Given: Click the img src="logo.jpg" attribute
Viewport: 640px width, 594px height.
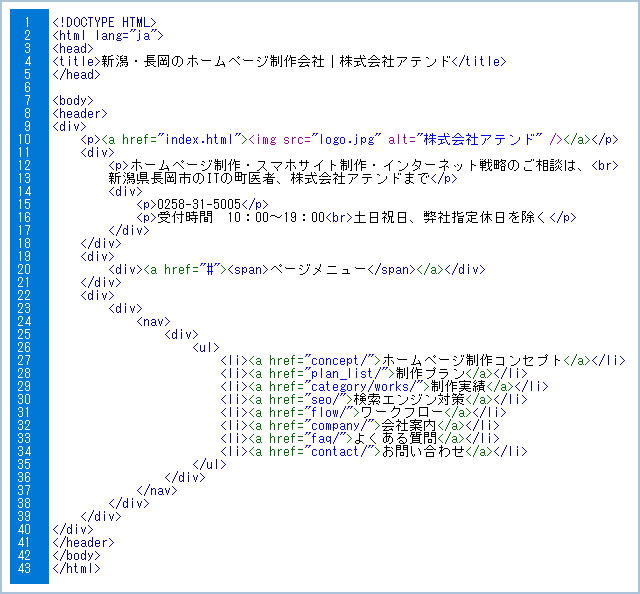Looking at the screenshot, I should 332,140.
